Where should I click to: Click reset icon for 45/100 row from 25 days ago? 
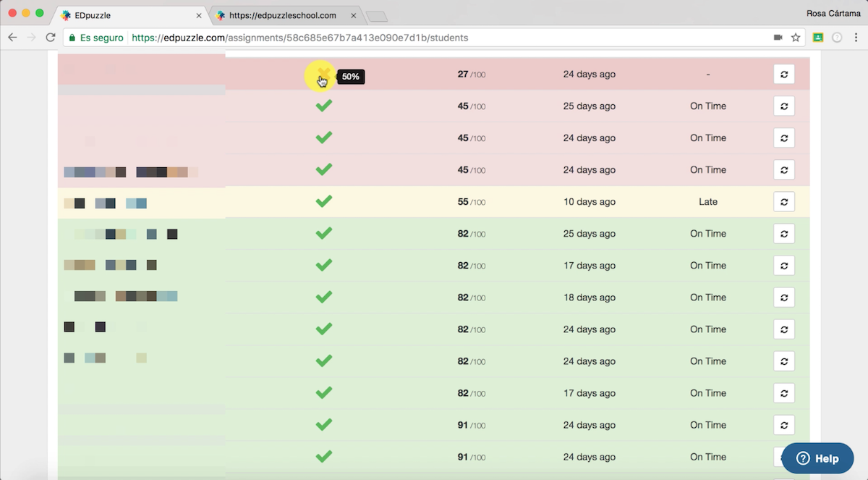point(783,106)
